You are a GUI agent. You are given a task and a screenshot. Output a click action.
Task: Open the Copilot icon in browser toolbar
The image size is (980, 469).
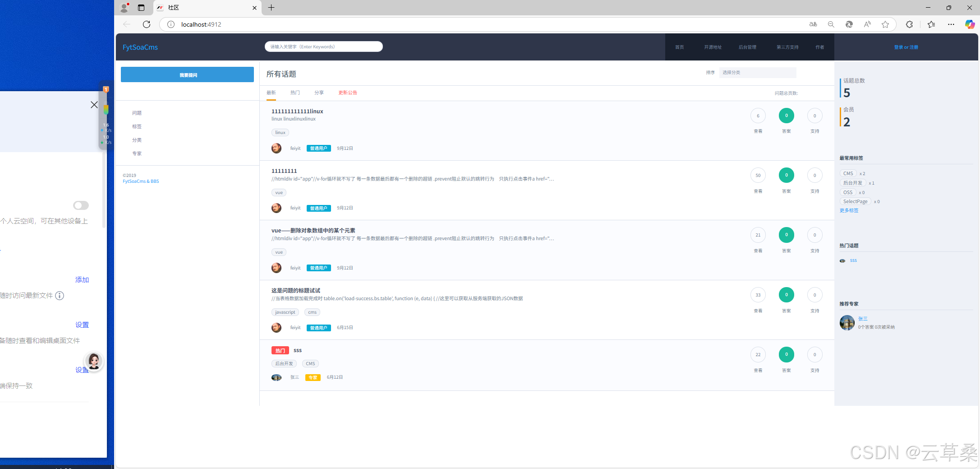(970, 24)
